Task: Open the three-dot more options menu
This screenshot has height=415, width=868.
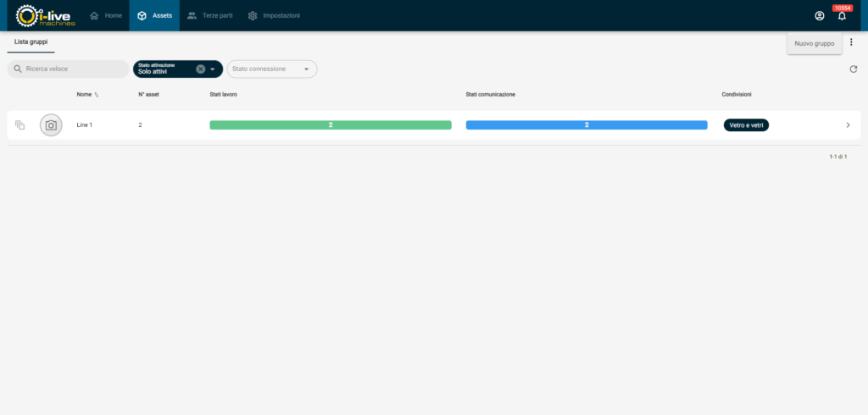Action: [x=851, y=42]
